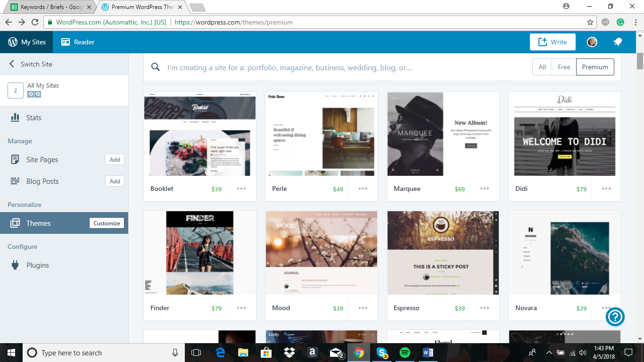Click the Novara theme name
Screen dimensions: 644x362
click(x=526, y=308)
